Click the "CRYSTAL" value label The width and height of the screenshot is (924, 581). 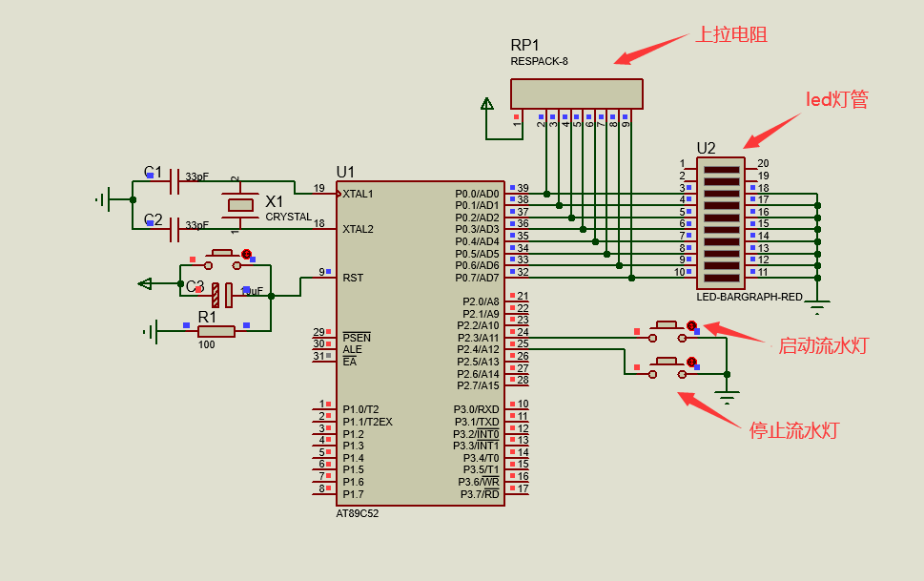289,218
